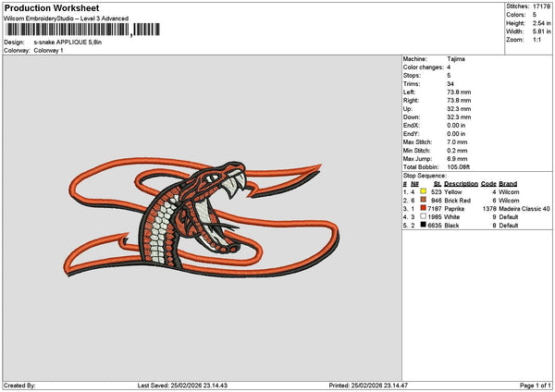Click the Brand column header
Image resolution: width=555 pixels, height=392 pixels.
(x=508, y=183)
